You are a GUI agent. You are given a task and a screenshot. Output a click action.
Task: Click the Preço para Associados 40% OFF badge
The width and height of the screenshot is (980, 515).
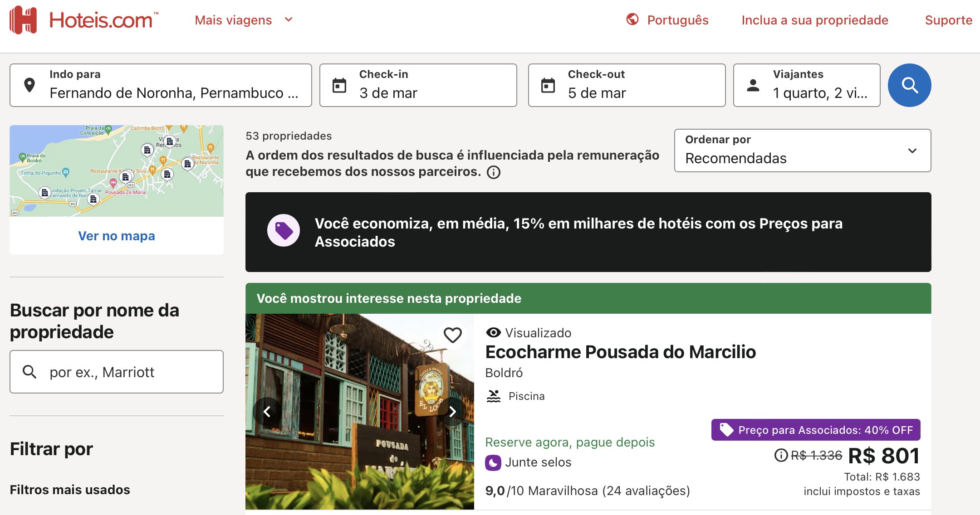[x=815, y=430]
